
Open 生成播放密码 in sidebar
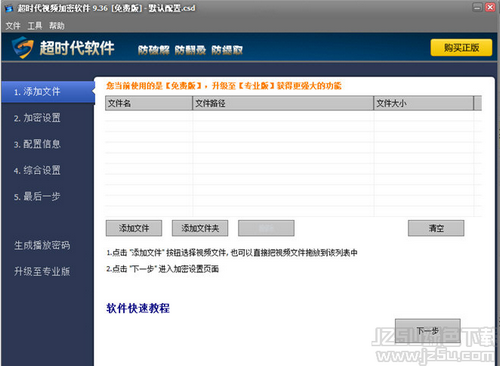[42, 245]
